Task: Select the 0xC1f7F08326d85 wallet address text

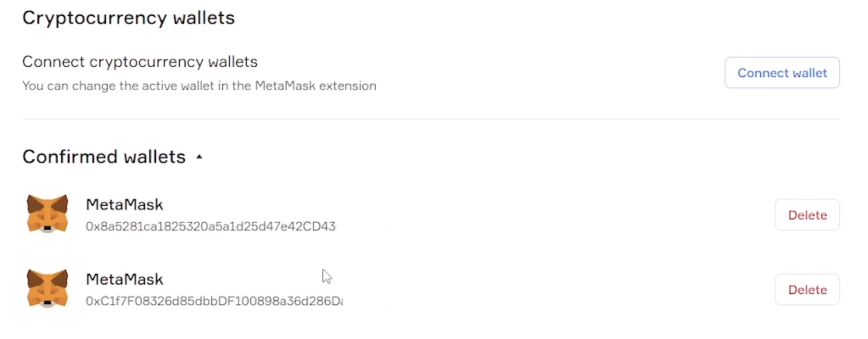Action: (x=214, y=301)
